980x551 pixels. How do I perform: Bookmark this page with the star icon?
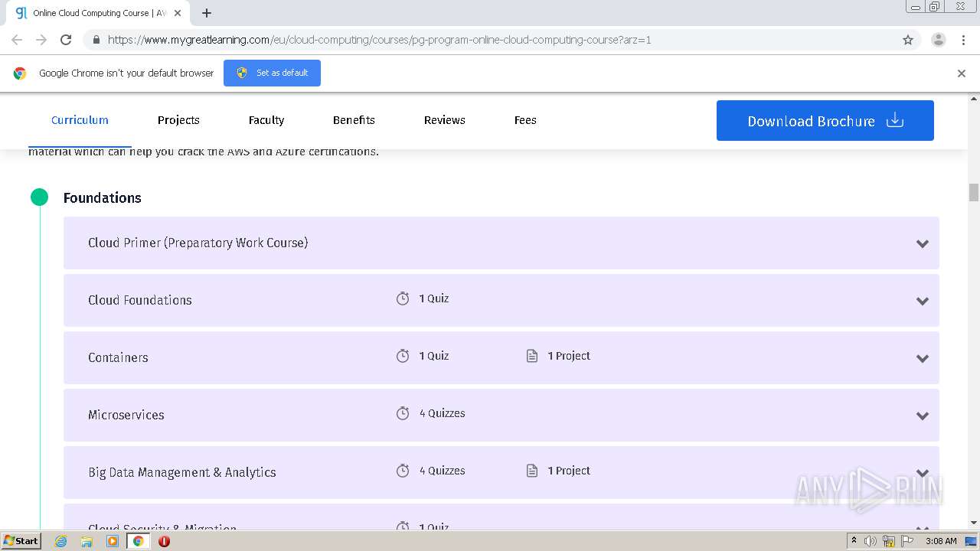click(x=908, y=40)
